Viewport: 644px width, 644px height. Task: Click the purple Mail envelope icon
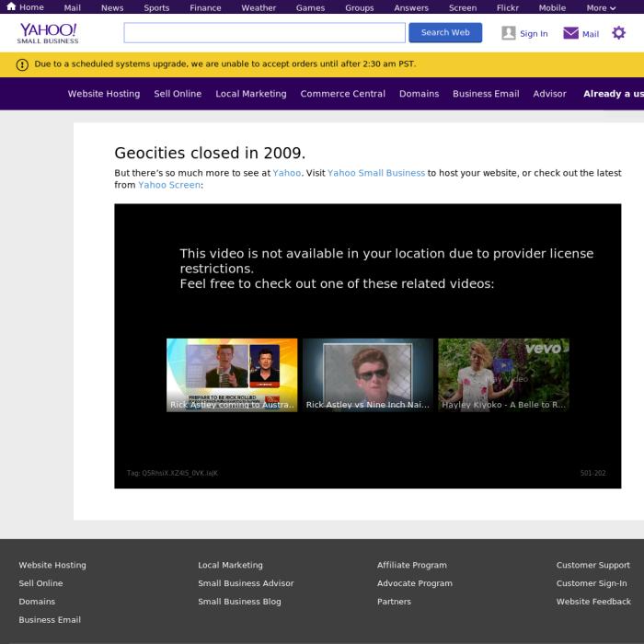570,33
